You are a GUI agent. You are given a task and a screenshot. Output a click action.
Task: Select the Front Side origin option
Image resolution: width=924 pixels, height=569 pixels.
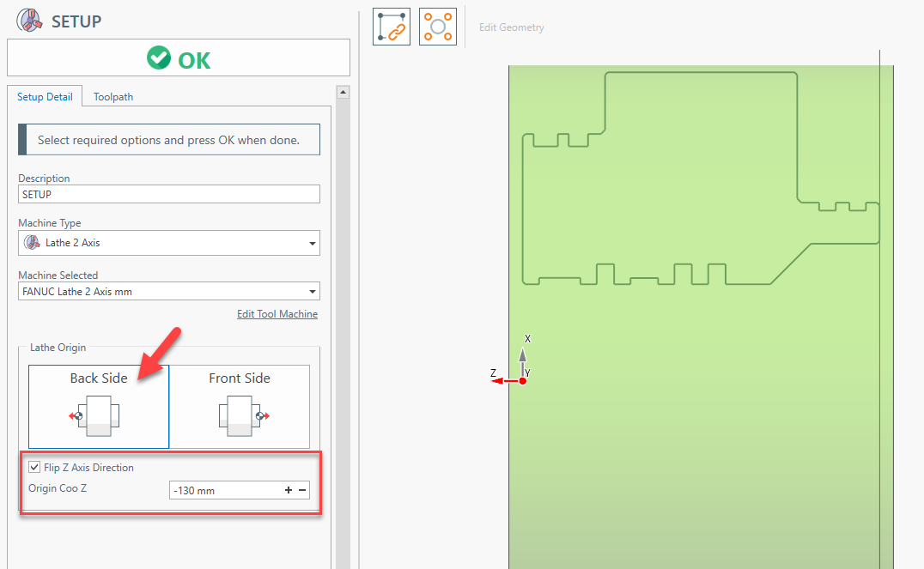click(240, 378)
